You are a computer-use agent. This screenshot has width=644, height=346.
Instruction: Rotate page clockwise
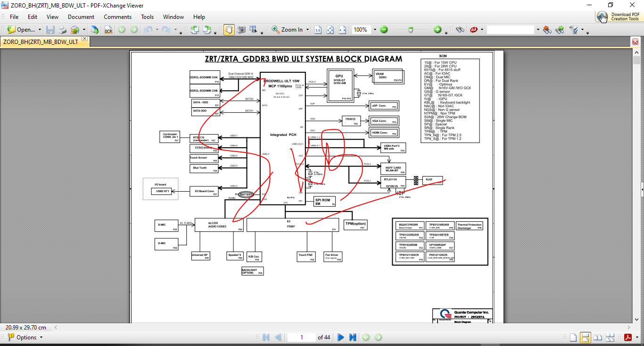206,30
